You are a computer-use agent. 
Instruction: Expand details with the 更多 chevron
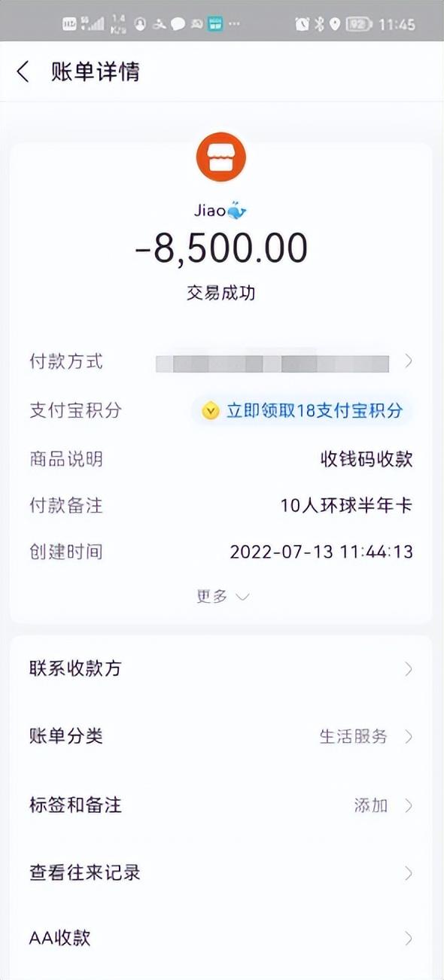click(x=222, y=596)
